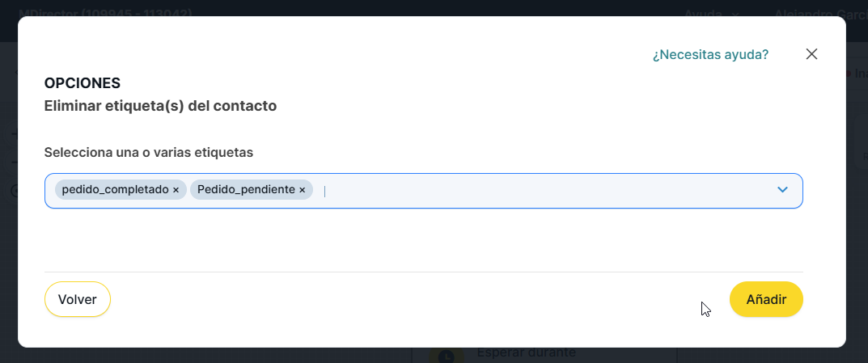This screenshot has height=363, width=868.
Task: Click 'Eliminar etiqueta(s) del contacto' subtitle
Action: click(x=160, y=106)
